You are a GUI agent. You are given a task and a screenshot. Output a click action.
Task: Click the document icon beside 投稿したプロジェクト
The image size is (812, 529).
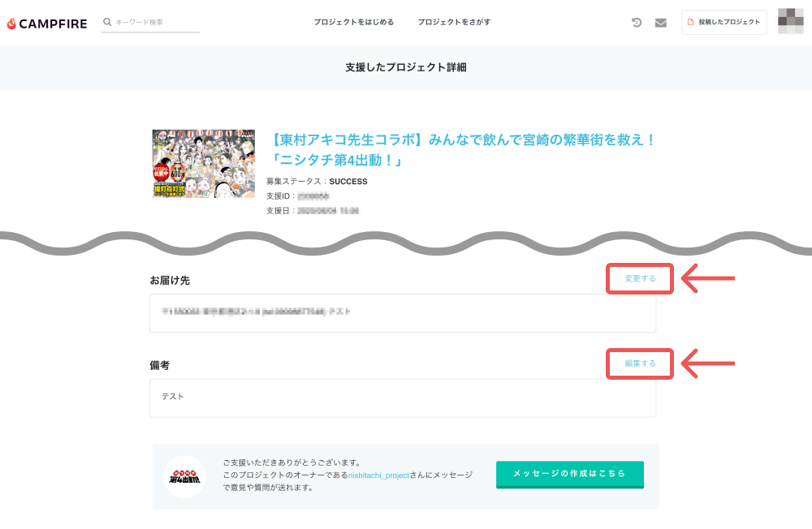(691, 23)
